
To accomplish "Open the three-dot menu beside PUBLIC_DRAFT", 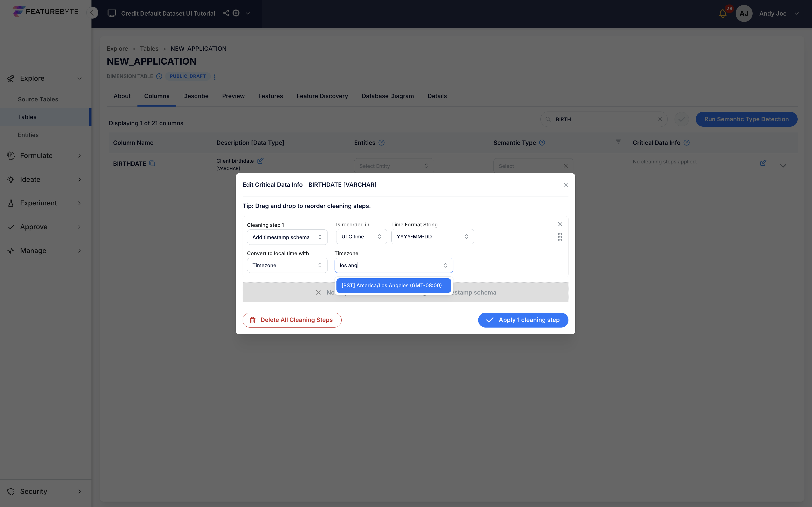I will (x=215, y=77).
